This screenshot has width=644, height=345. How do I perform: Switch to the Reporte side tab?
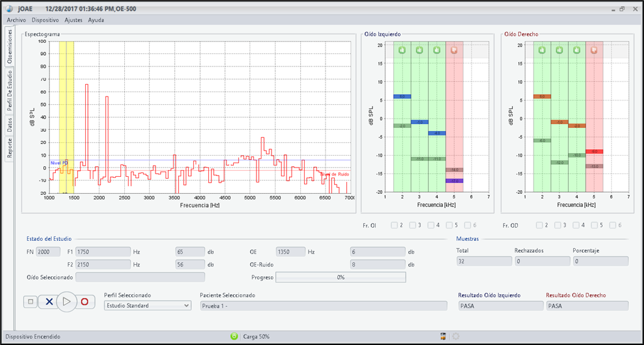10,148
